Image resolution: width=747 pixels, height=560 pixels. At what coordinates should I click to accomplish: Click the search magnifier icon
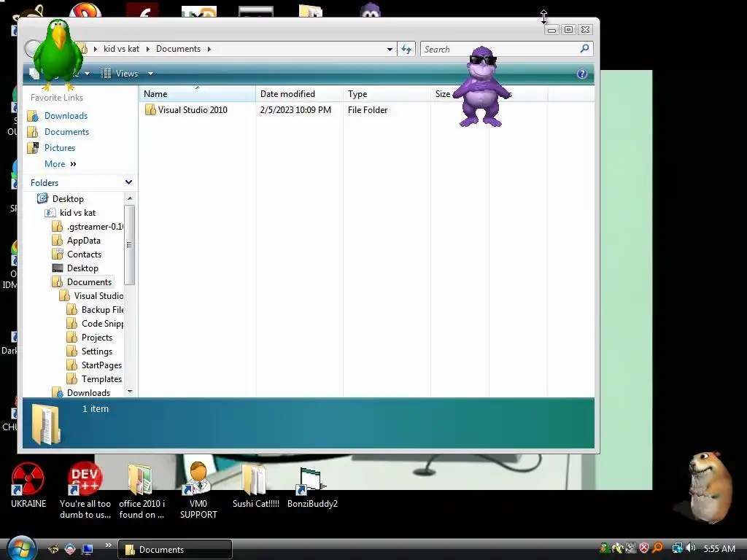point(584,49)
